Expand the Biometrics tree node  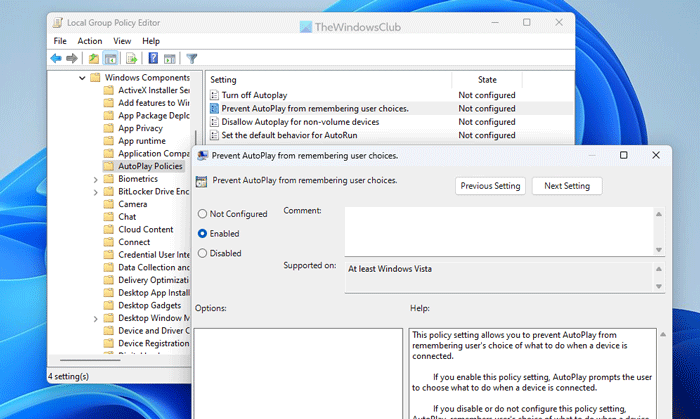point(95,179)
